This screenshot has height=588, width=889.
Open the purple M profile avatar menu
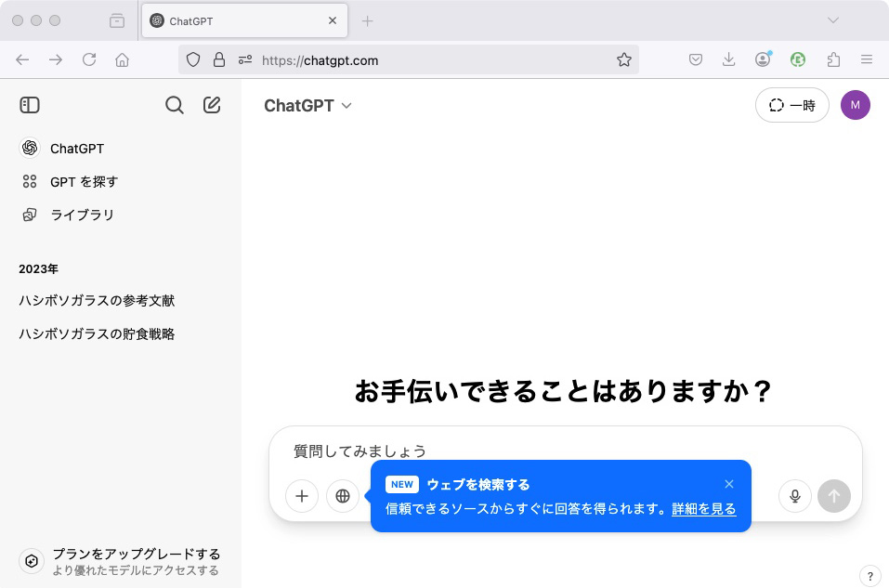coord(855,105)
